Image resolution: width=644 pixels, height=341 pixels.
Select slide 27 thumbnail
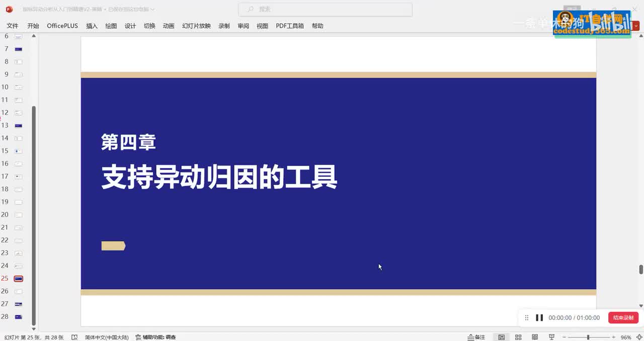(18, 304)
